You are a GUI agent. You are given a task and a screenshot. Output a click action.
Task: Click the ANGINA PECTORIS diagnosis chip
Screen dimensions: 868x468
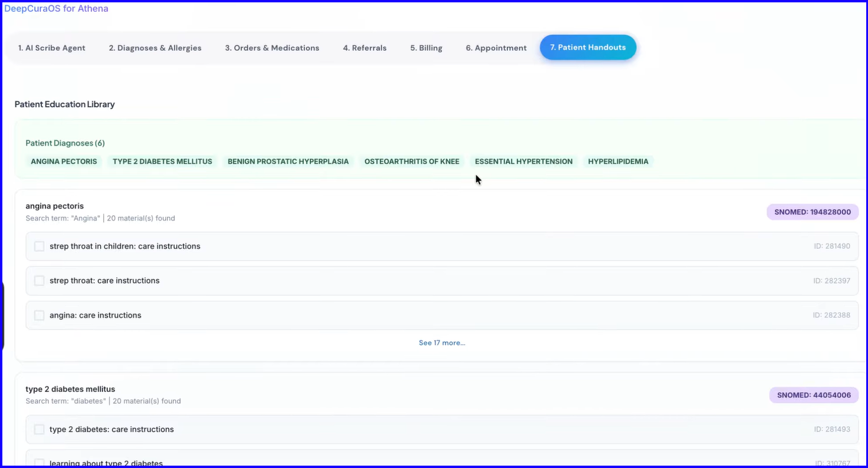coord(64,162)
